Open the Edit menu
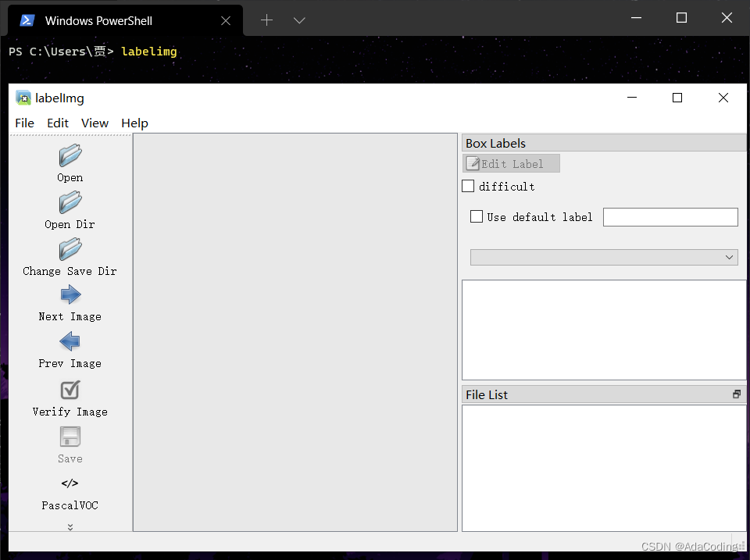 [57, 123]
